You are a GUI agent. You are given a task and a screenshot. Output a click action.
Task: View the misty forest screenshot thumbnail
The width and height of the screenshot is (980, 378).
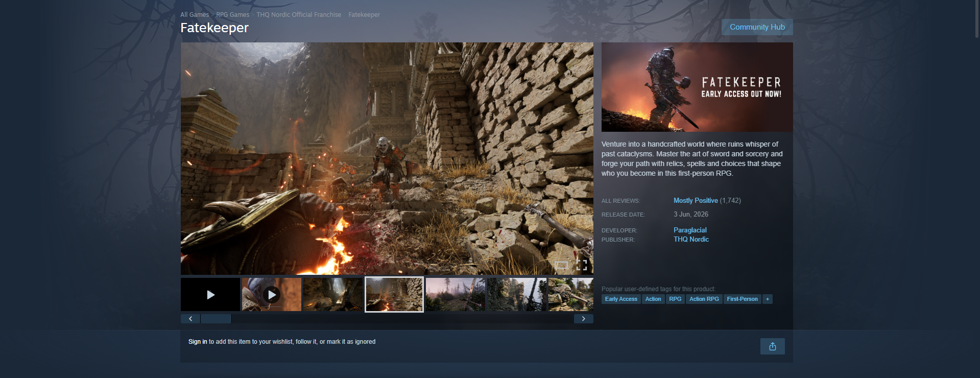coord(456,295)
